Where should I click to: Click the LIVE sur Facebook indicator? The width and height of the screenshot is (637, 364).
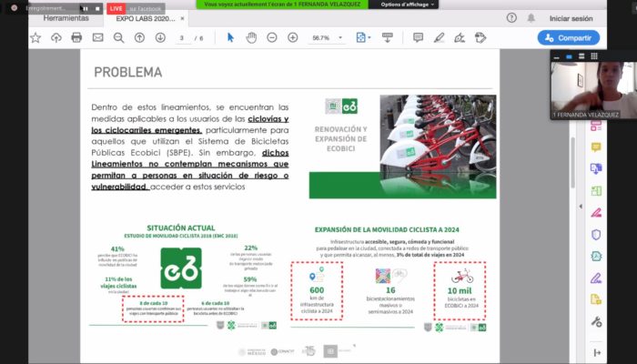(x=136, y=8)
